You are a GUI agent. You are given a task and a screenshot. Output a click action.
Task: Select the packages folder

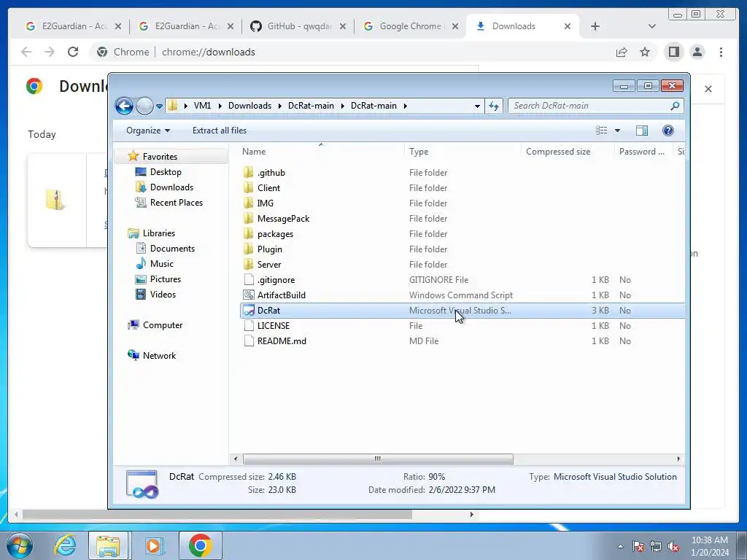[x=275, y=234]
